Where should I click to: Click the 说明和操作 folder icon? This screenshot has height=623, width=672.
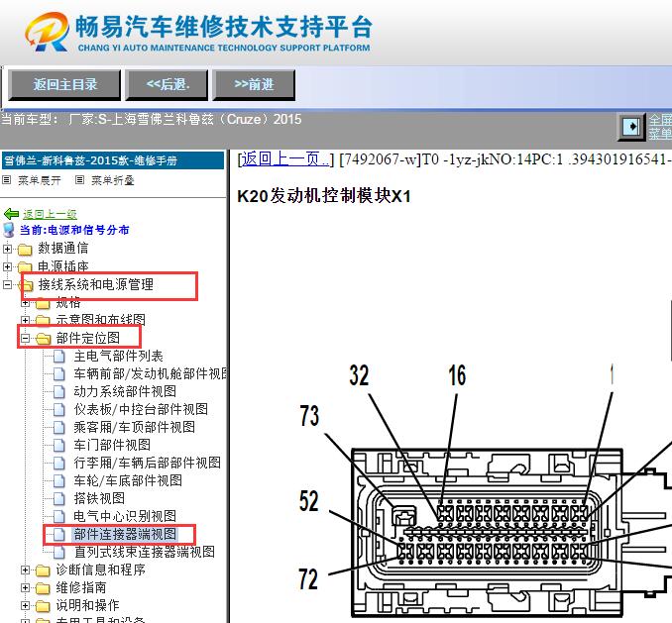(x=43, y=606)
